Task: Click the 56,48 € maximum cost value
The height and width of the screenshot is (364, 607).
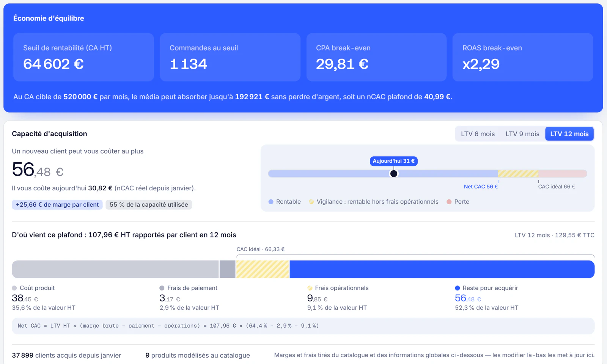Action: click(x=38, y=170)
